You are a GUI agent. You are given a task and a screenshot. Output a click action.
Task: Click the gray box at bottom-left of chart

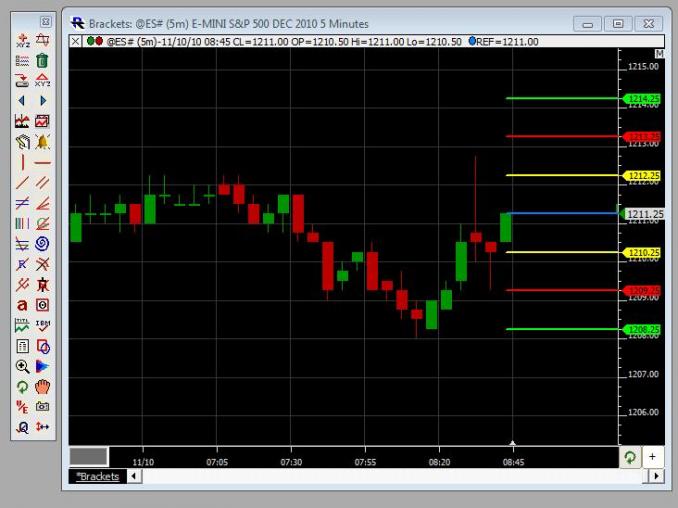(88, 456)
